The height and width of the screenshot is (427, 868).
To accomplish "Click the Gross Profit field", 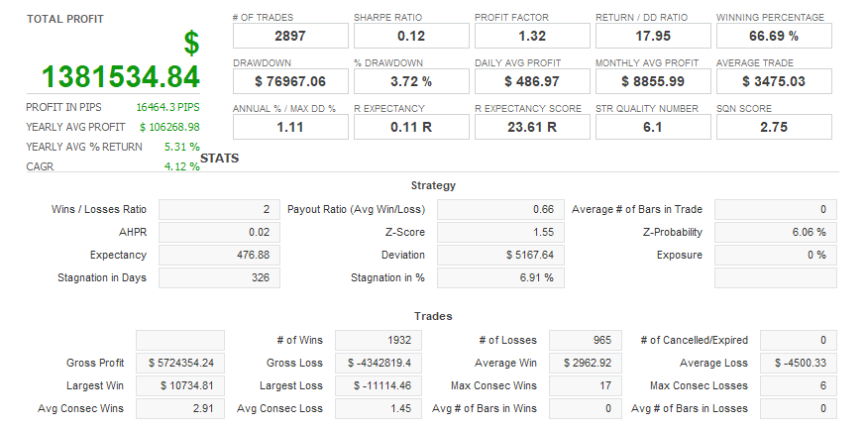I will click(x=179, y=364).
